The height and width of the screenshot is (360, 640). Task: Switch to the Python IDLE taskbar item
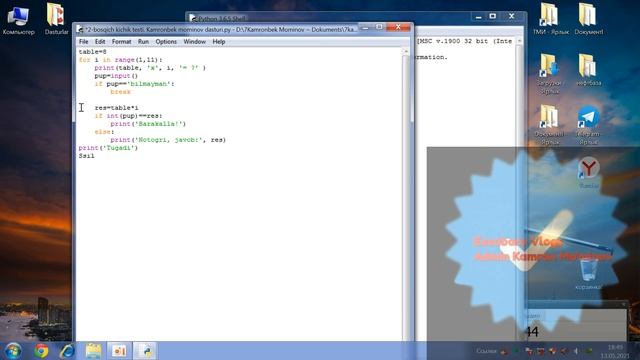pos(145,351)
